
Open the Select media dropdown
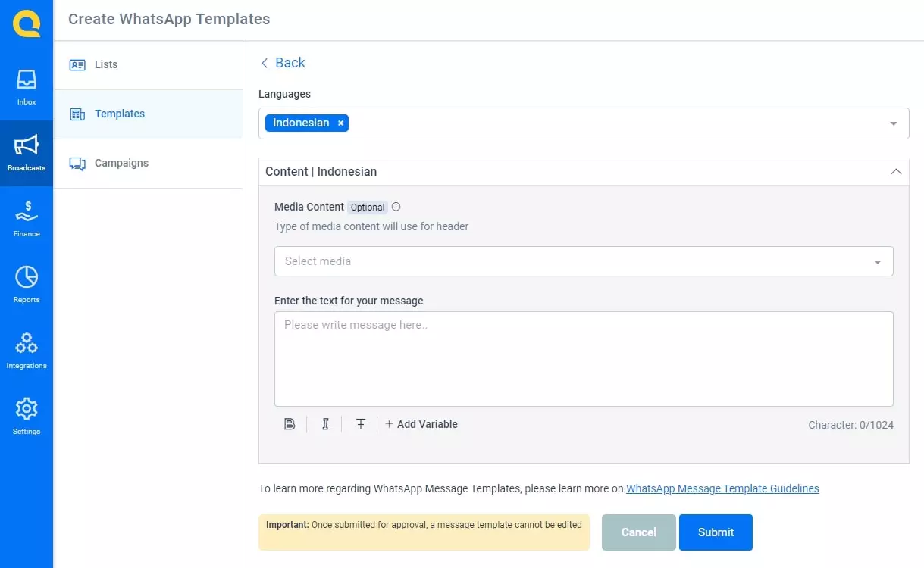584,261
